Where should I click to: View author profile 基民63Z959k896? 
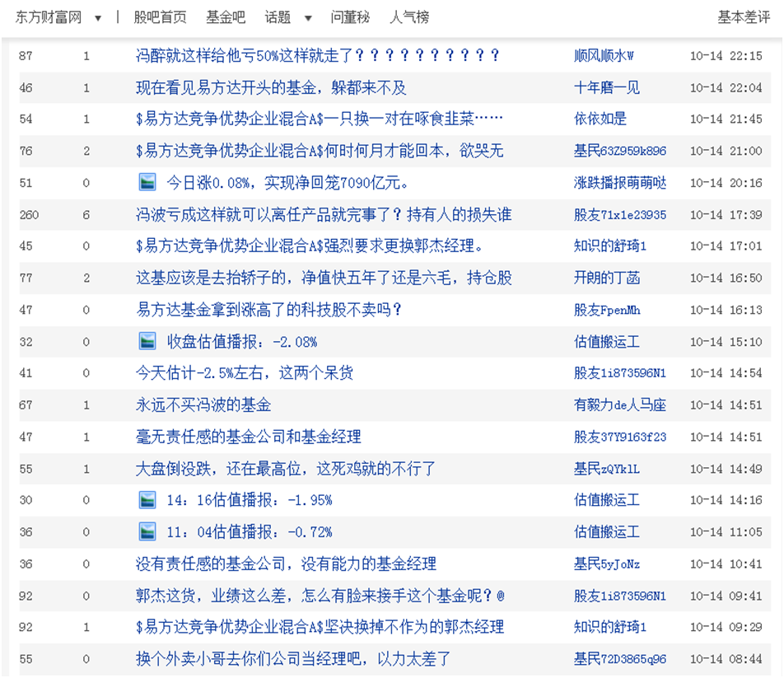pyautogui.click(x=620, y=151)
